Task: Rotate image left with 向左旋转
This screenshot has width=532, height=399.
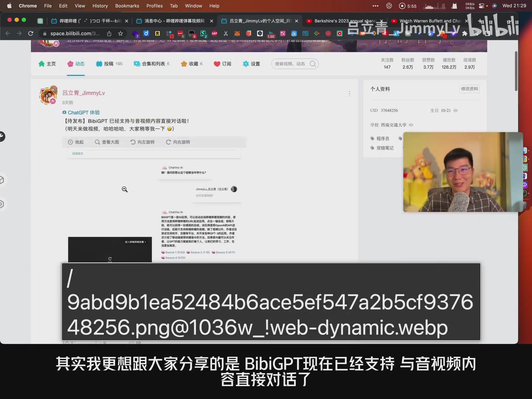Action: 142,142
